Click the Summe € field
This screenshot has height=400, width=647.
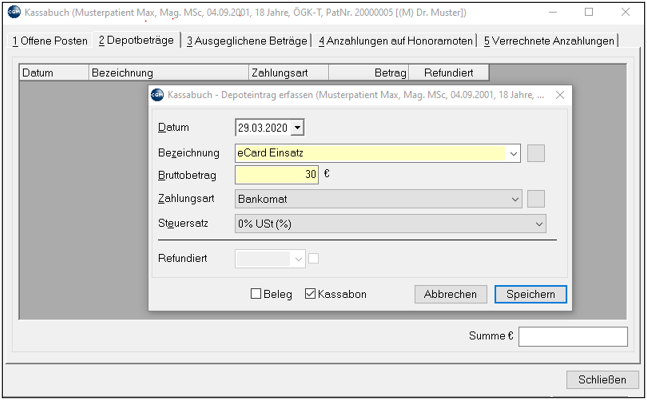click(x=573, y=336)
